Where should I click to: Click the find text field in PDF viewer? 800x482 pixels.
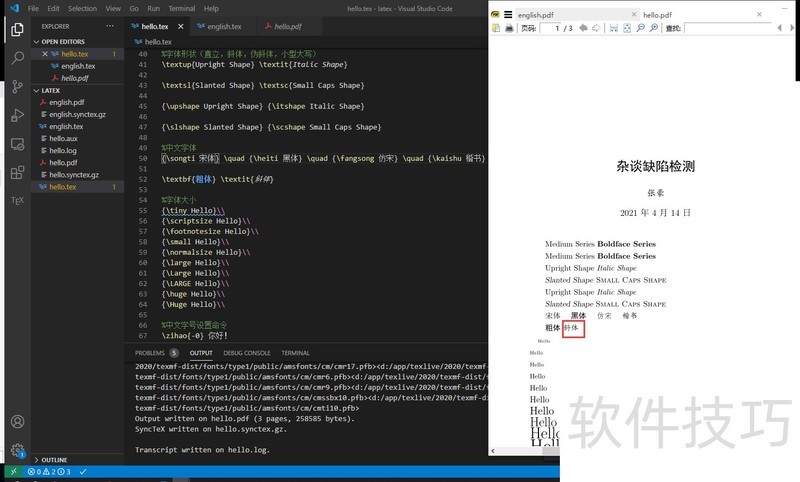click(729, 28)
